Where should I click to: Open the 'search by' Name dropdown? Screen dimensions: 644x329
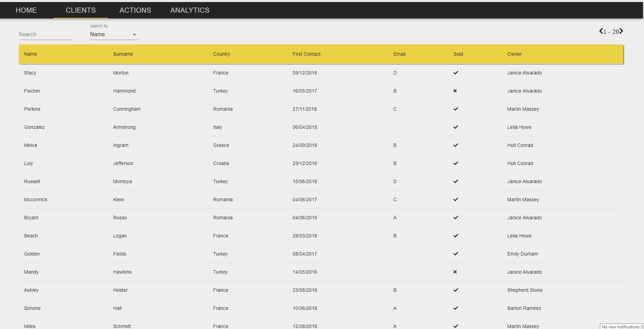pyautogui.click(x=114, y=34)
